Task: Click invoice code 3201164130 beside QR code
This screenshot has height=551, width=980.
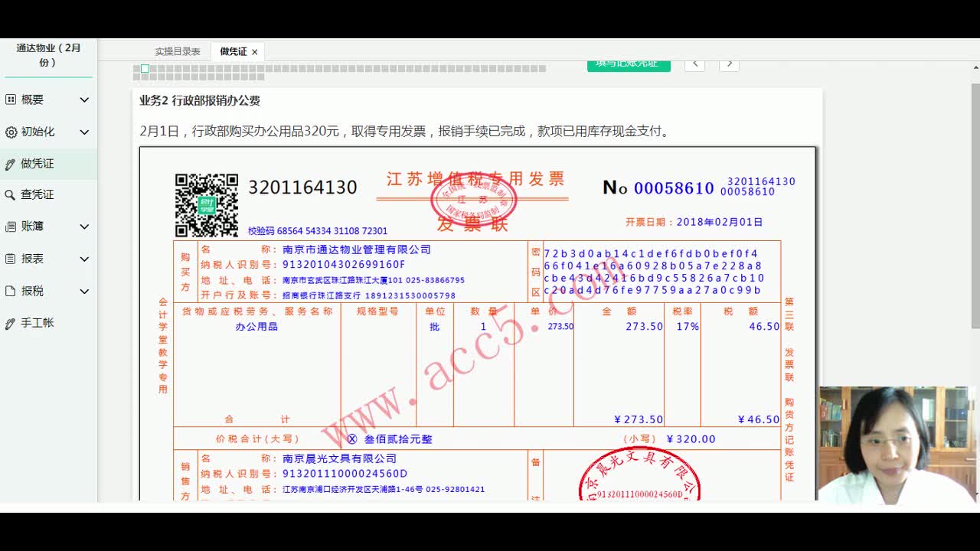Action: click(x=302, y=187)
